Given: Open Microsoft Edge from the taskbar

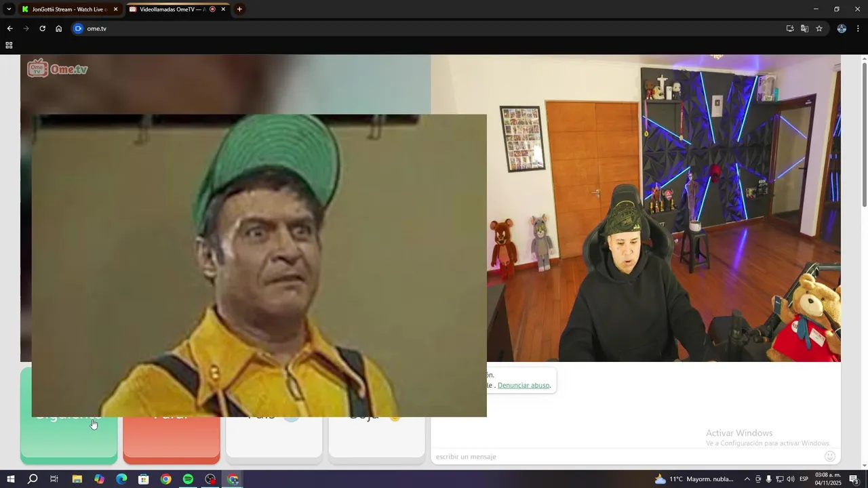Looking at the screenshot, I should [121, 479].
